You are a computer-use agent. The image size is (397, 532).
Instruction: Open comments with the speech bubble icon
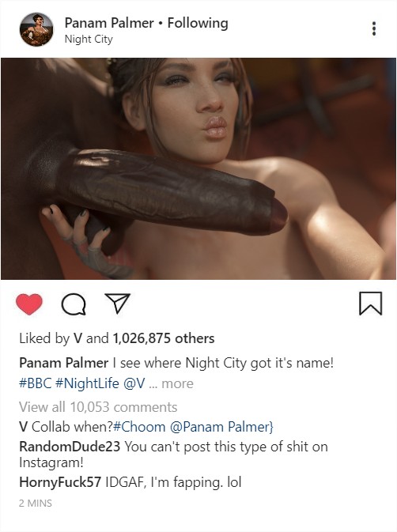(74, 304)
